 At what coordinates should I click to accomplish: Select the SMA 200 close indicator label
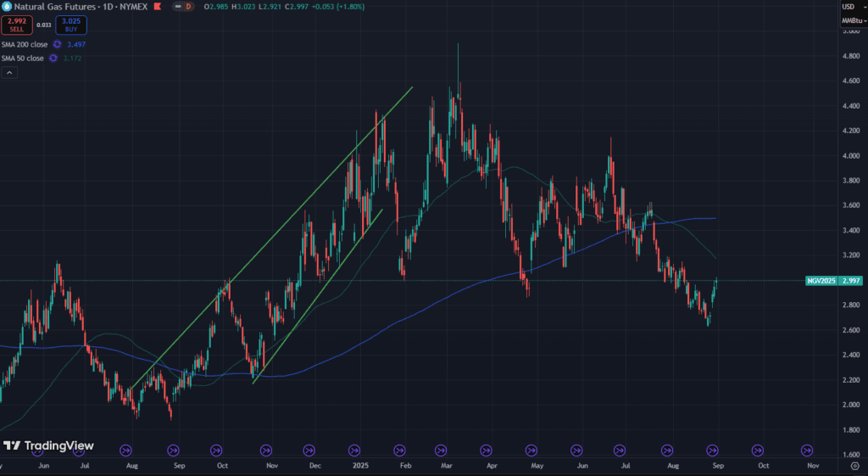point(24,44)
